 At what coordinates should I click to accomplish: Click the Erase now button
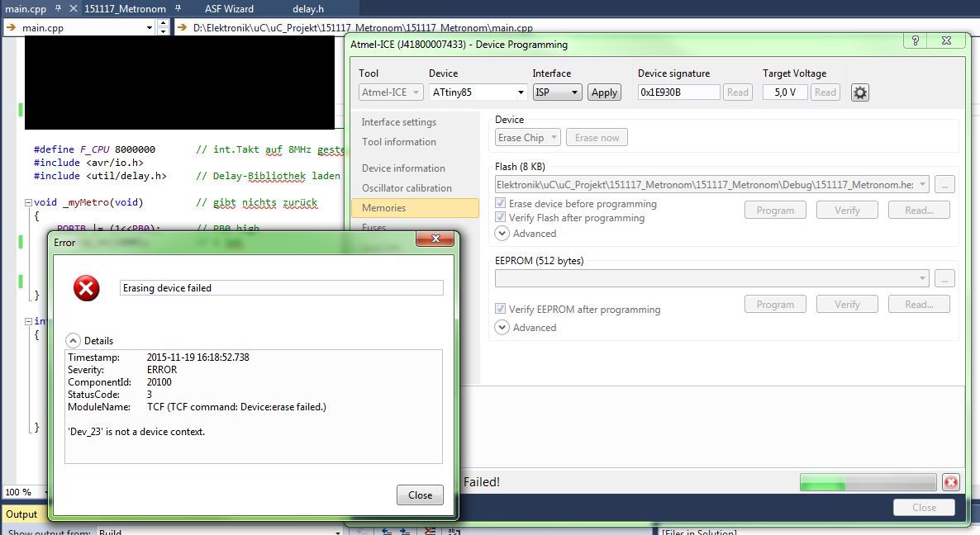(597, 137)
